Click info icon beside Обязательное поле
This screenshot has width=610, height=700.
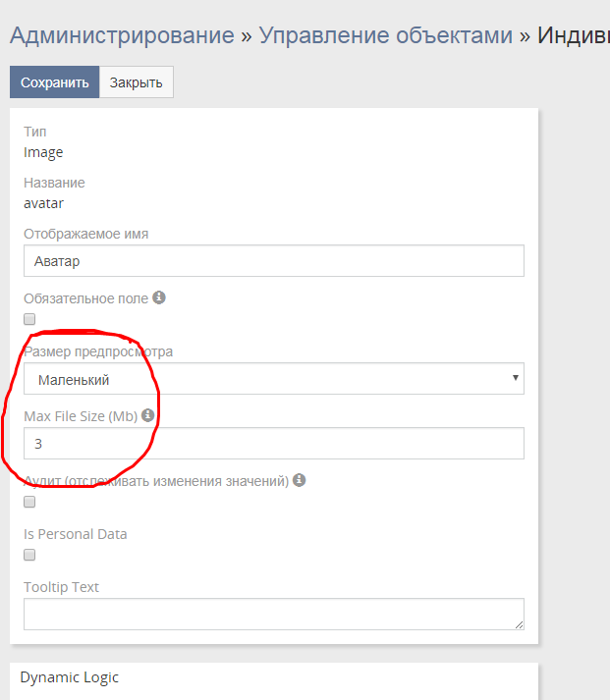pos(159,297)
